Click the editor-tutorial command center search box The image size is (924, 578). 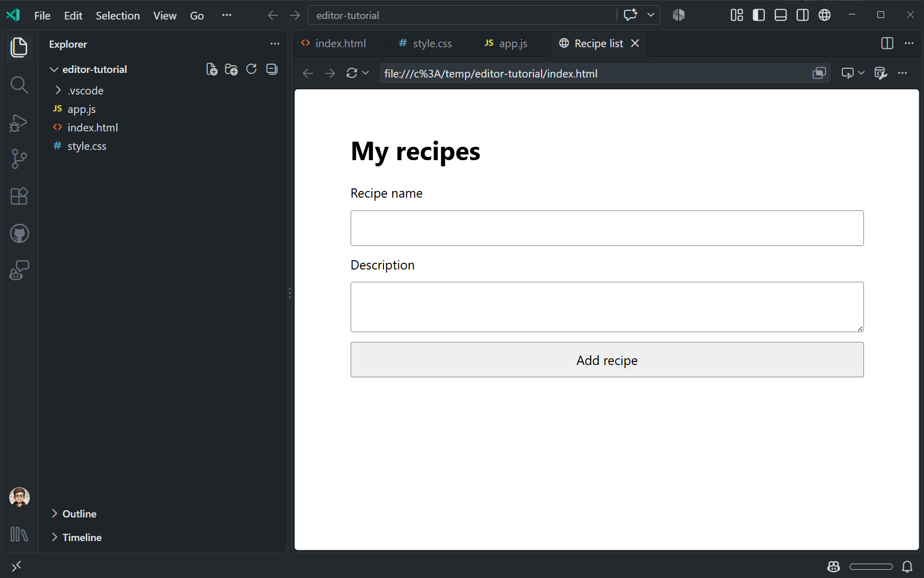[x=462, y=15]
